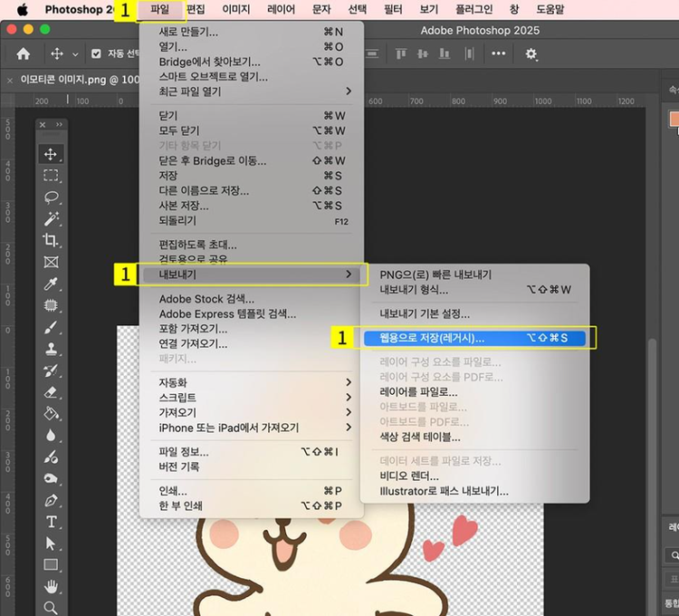Choose 레이어를 파일로...
679x616 pixels.
474,392
